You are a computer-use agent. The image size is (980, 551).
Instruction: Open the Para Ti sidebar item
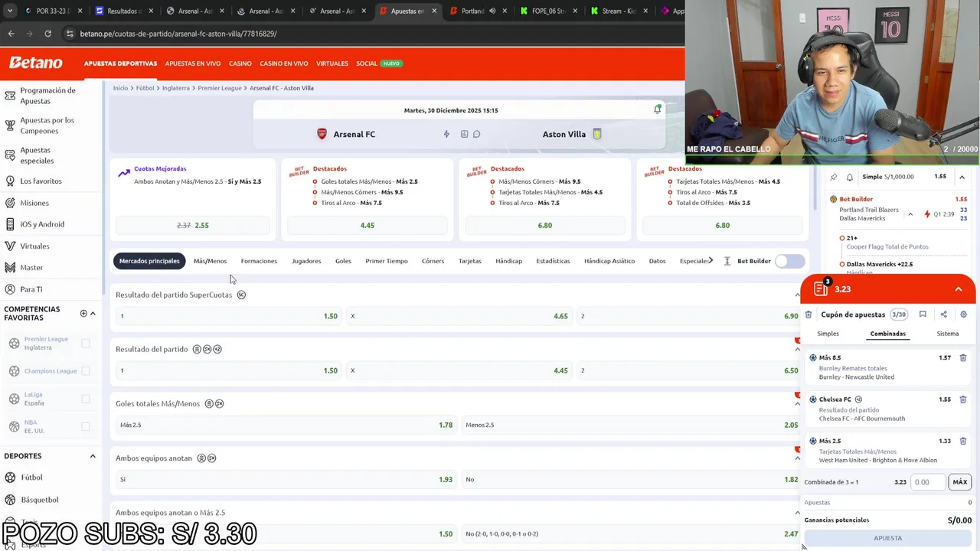pyautogui.click(x=31, y=289)
